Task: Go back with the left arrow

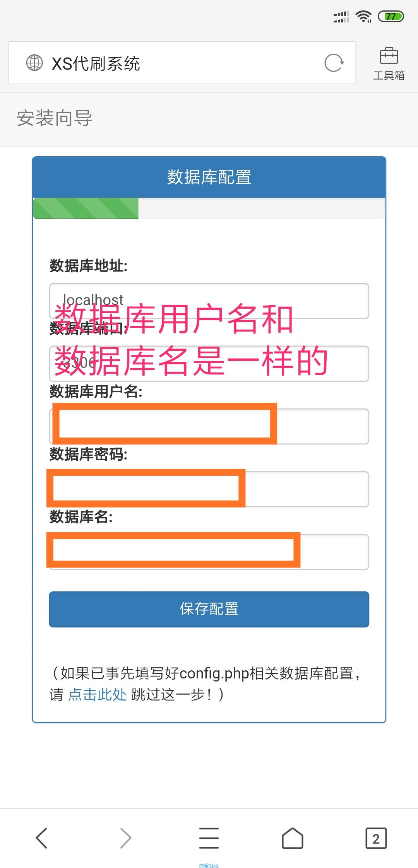Action: [41, 838]
